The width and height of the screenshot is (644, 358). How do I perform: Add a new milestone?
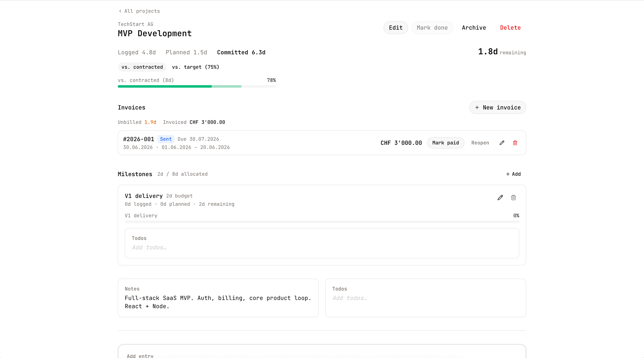(513, 174)
